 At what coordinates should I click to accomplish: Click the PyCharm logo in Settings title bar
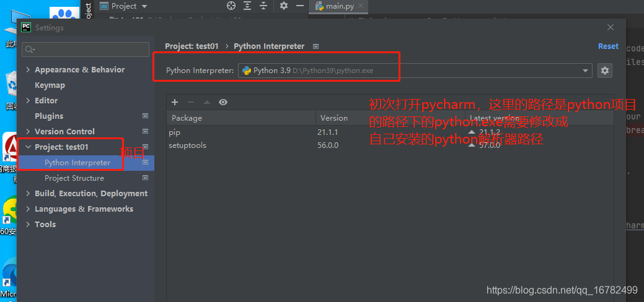(x=26, y=27)
